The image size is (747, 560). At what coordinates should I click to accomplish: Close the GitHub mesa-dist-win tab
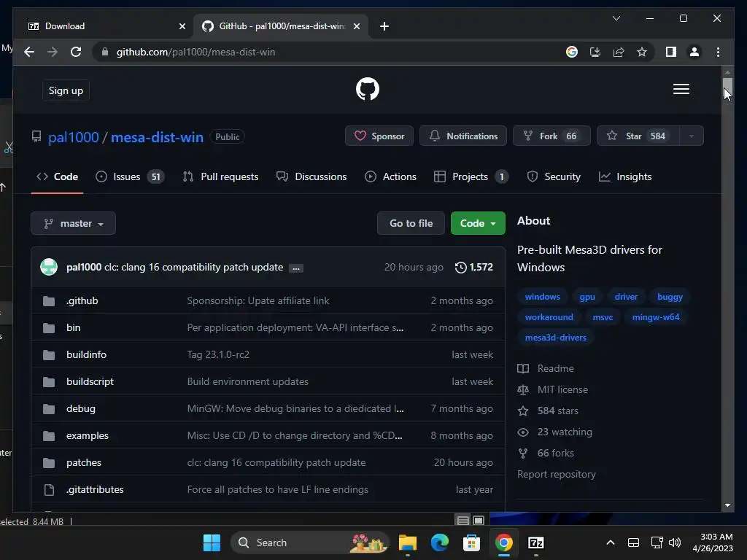356,26
